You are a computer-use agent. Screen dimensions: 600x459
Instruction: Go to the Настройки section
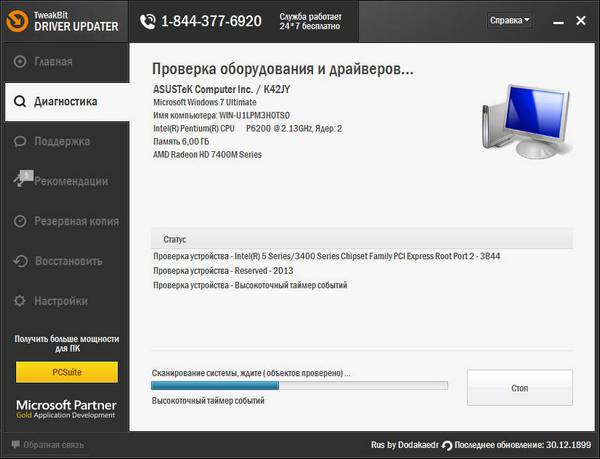[60, 301]
